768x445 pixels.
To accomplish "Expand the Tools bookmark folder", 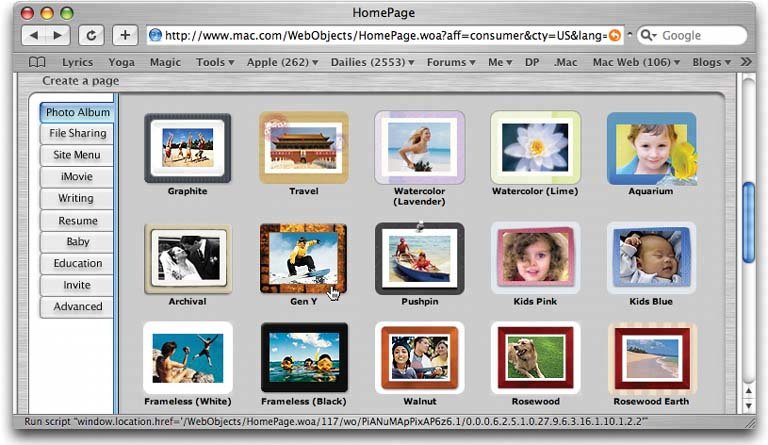I will point(215,62).
